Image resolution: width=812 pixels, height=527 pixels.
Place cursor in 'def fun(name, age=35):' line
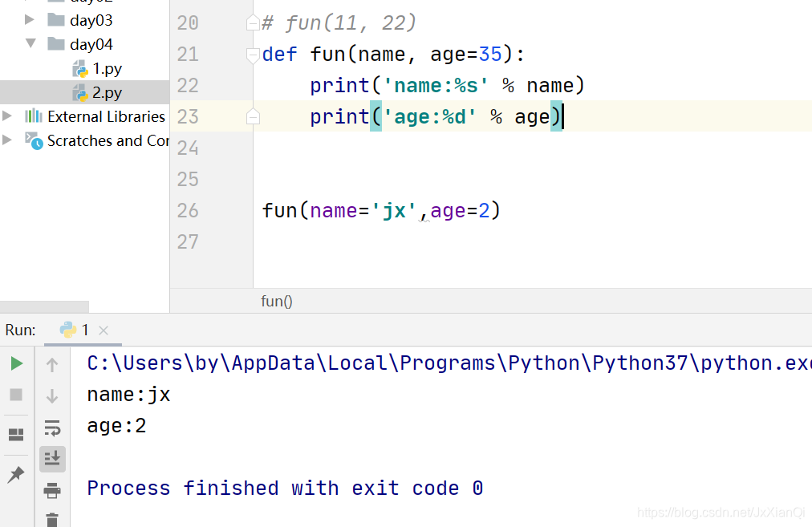[393, 55]
